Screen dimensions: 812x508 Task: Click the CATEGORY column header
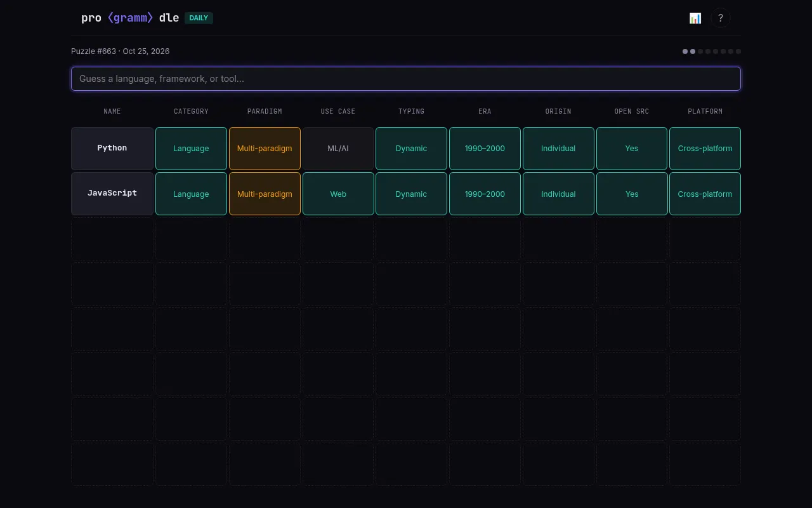point(191,111)
